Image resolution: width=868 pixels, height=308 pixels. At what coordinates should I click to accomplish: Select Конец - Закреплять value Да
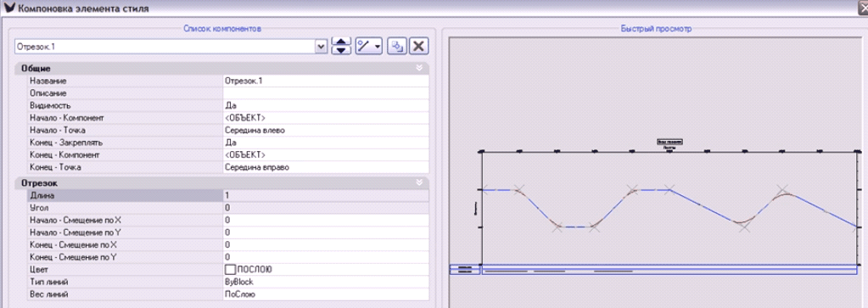pyautogui.click(x=326, y=143)
